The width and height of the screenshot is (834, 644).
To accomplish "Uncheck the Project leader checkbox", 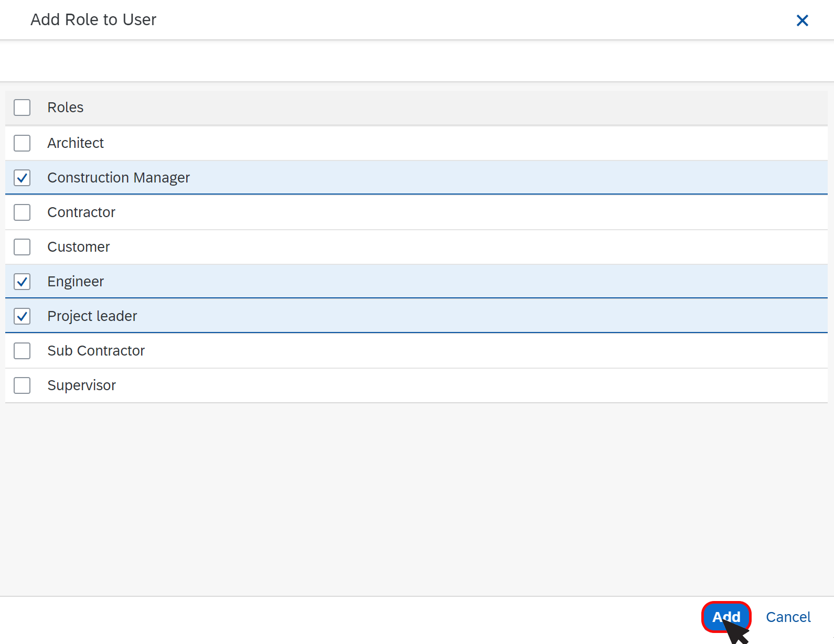I will click(x=22, y=316).
